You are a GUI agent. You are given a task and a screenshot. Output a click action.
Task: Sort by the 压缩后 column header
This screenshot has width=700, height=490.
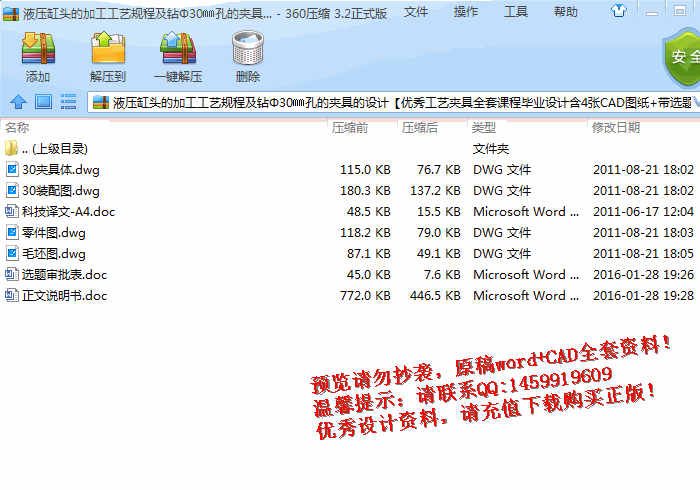pos(419,128)
